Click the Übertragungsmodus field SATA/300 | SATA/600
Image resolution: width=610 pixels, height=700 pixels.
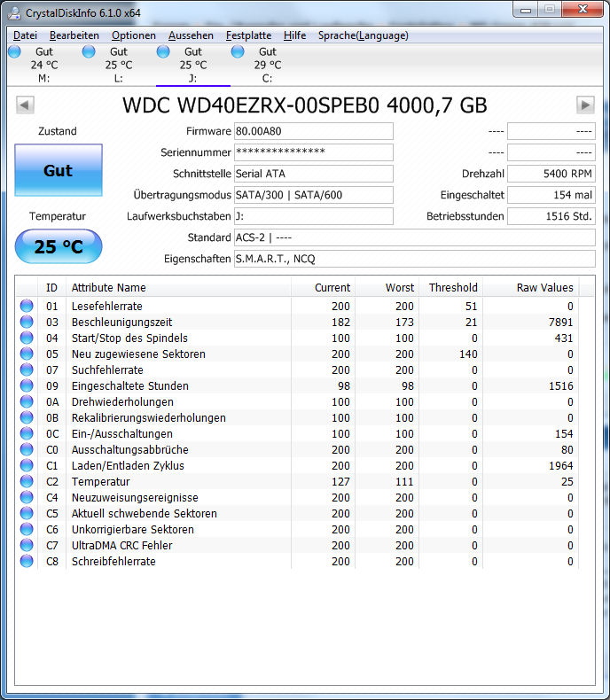pos(314,195)
